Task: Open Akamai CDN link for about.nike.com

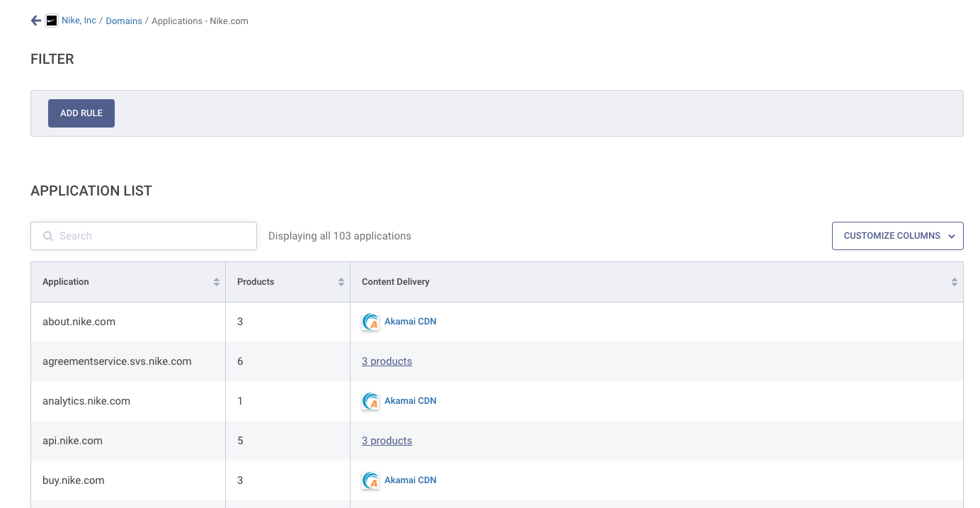Action: (410, 322)
